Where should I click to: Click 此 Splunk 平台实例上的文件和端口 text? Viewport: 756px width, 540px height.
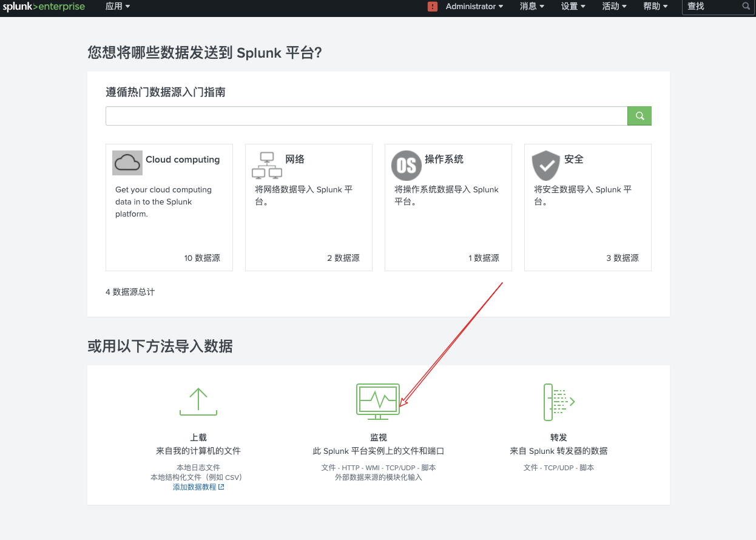pyautogui.click(x=379, y=451)
